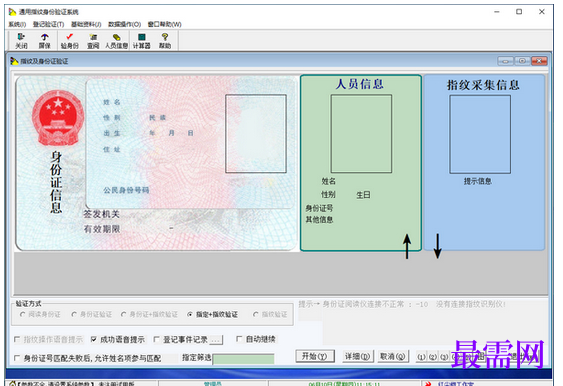The height and width of the screenshot is (386, 563).
Task: Open the 系统(I) menu
Action: (17, 24)
